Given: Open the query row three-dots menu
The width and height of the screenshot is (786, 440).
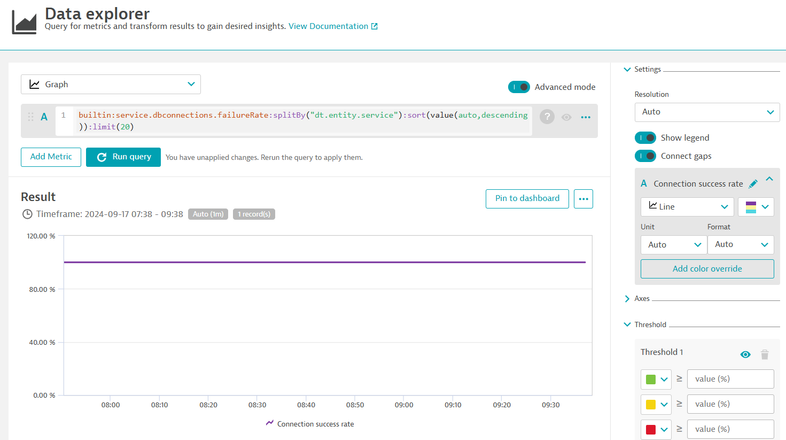Looking at the screenshot, I should (585, 117).
